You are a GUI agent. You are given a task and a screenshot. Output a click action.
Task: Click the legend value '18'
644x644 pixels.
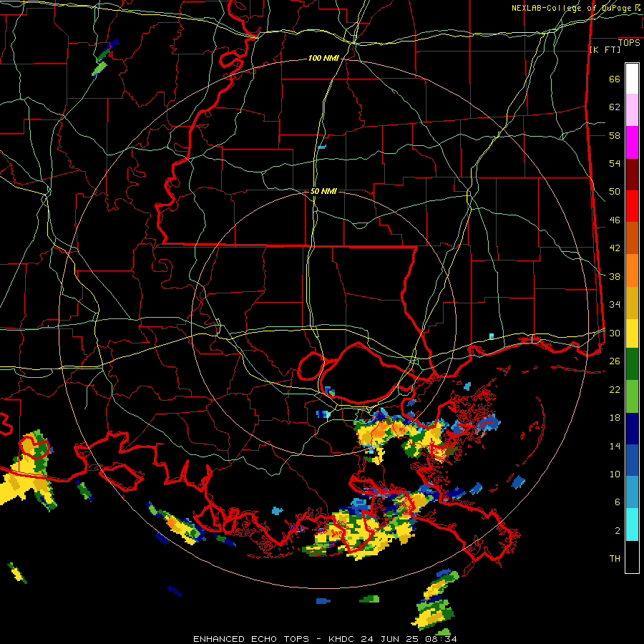[615, 418]
